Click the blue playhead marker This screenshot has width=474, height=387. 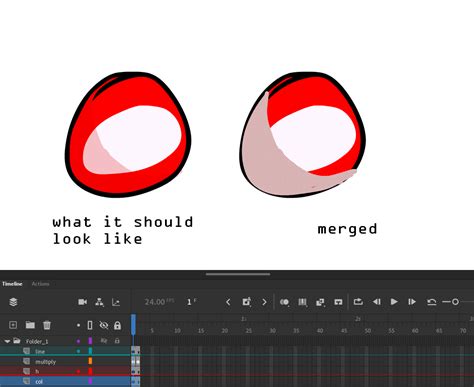tap(133, 323)
